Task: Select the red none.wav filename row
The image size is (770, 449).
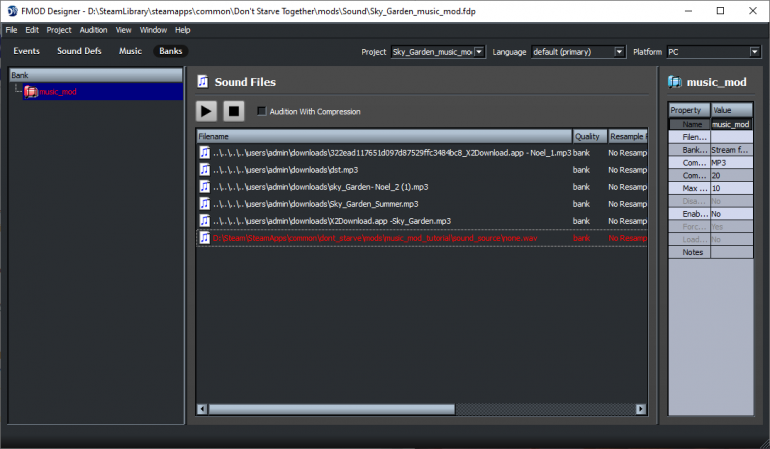Action: 375,238
